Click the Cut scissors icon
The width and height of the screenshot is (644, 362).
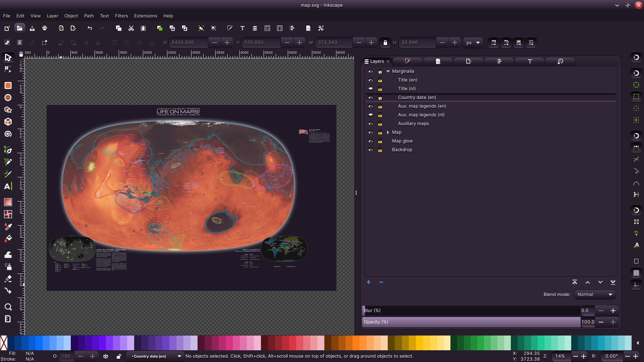click(131, 28)
